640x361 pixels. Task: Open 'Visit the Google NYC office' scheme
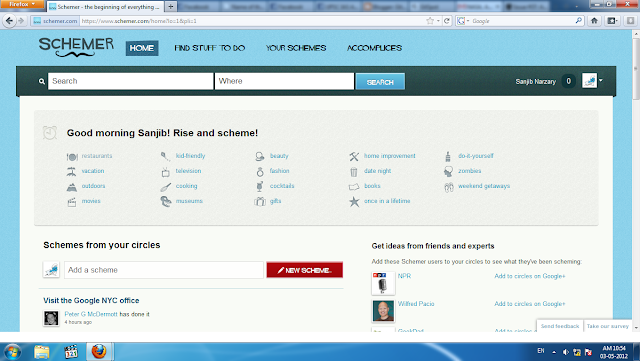[x=91, y=301]
